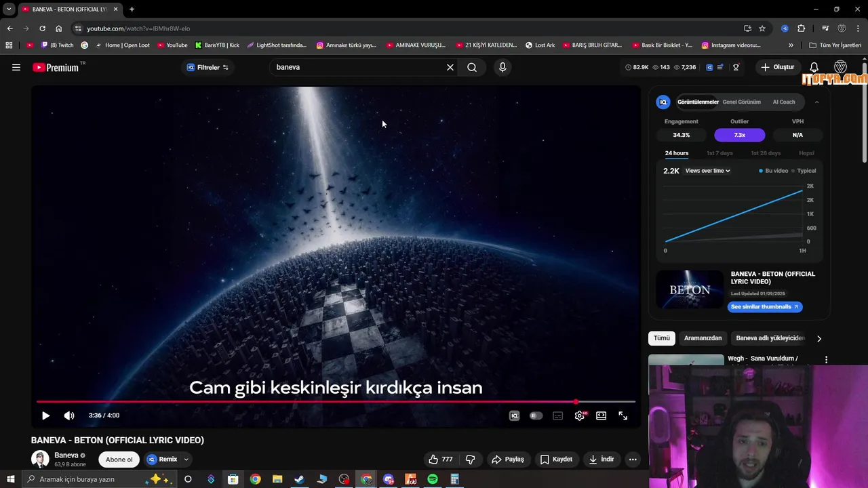868x488 pixels.
Task: Click the 7.3x Outlier badge
Action: point(739,135)
